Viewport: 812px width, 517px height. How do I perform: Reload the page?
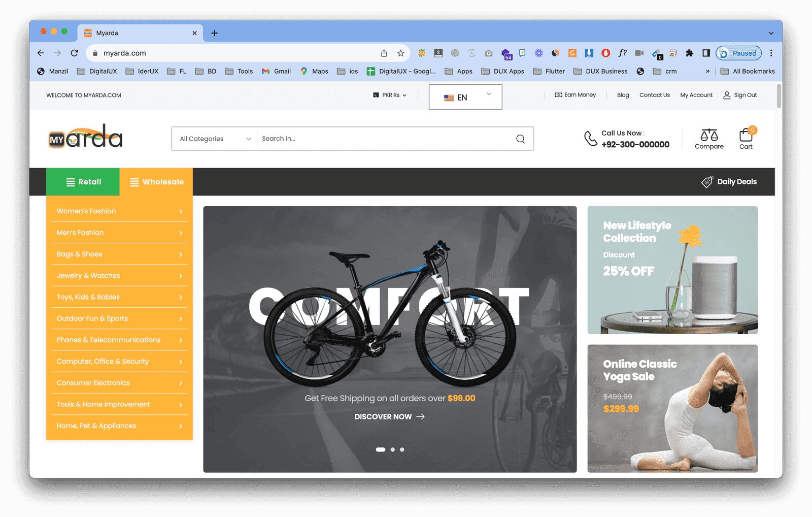point(75,53)
